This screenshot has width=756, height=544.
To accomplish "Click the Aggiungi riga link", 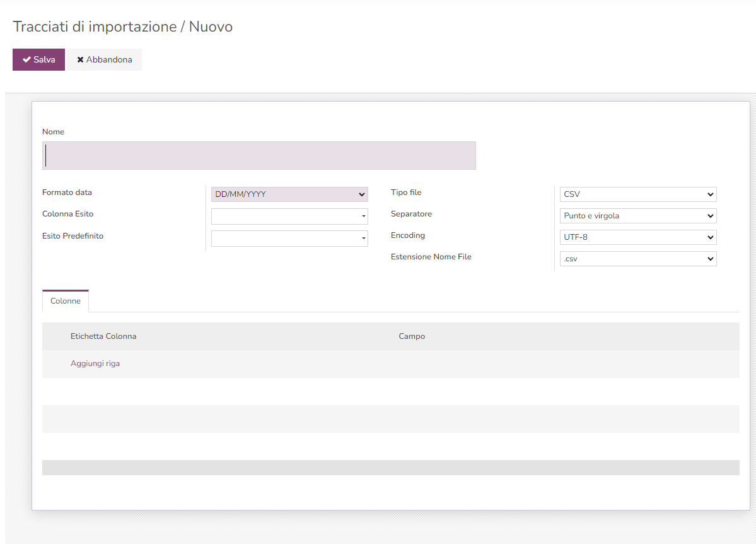I will pyautogui.click(x=95, y=364).
